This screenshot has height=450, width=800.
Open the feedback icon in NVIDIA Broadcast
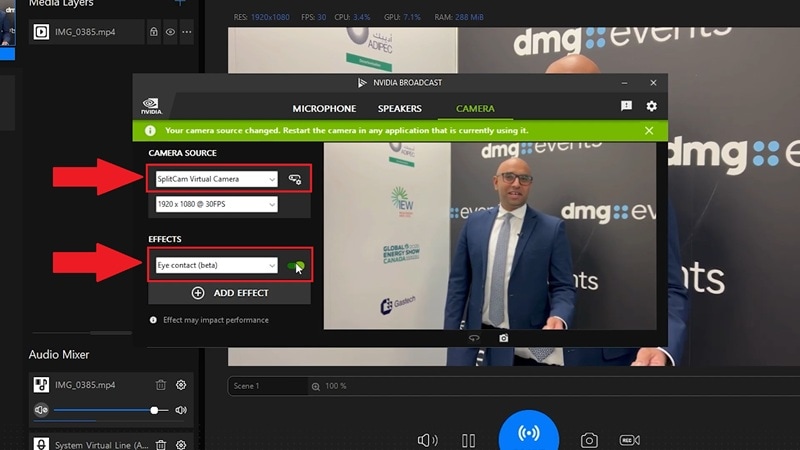pos(626,106)
